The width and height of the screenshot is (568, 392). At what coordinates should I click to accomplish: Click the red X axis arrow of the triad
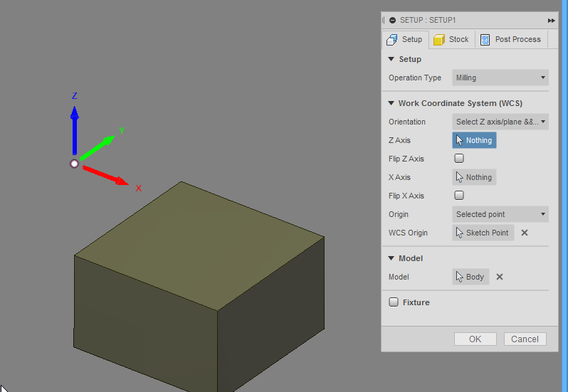[x=105, y=175]
